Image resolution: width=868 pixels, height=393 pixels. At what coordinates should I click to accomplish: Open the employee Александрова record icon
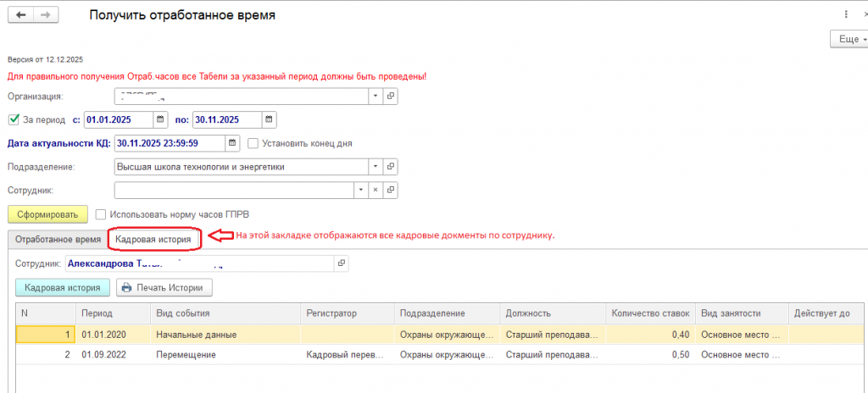point(342,264)
